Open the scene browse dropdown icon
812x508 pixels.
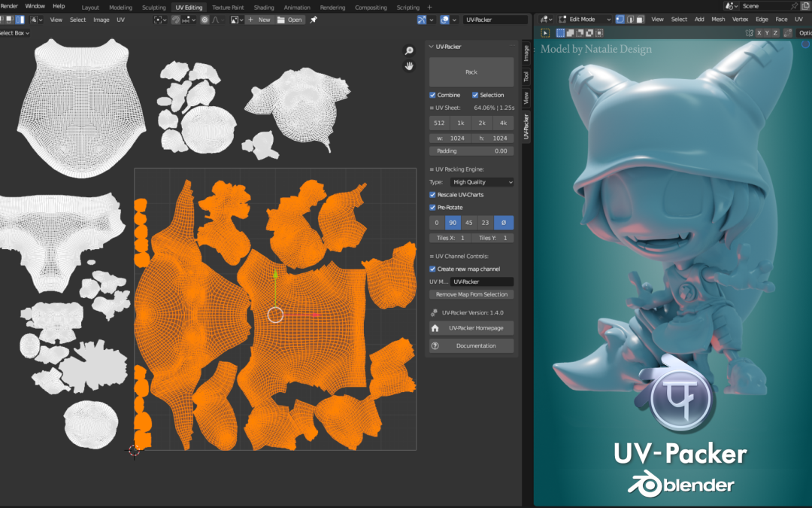pos(731,6)
